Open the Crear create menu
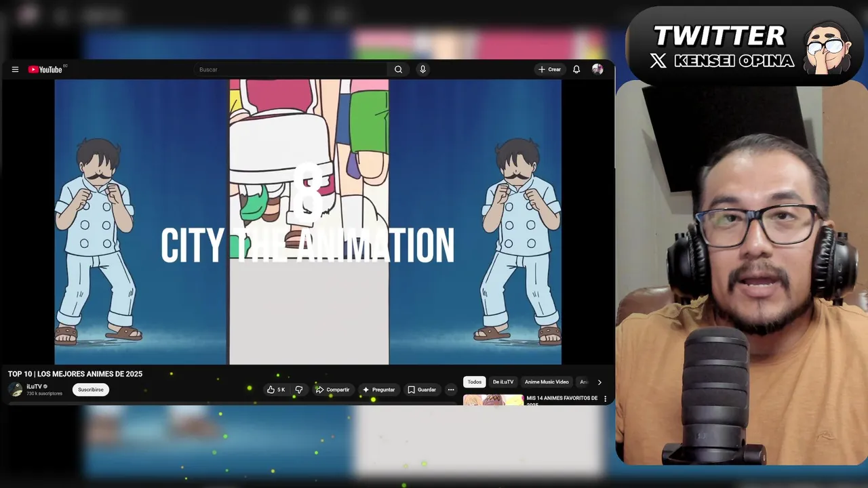The width and height of the screenshot is (868, 488). click(x=549, y=69)
